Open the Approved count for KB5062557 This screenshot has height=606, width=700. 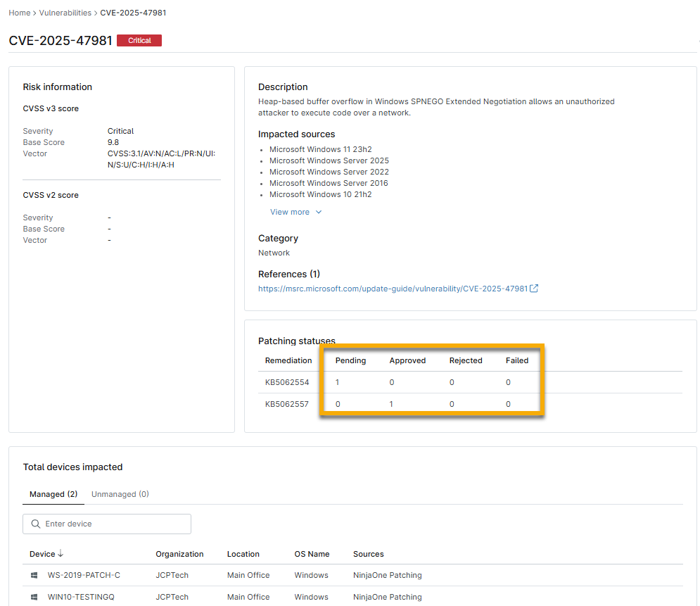392,404
